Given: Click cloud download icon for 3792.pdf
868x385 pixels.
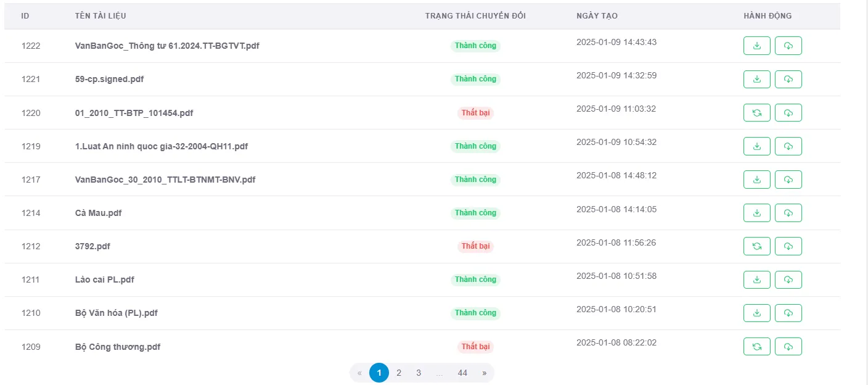Looking at the screenshot, I should (x=788, y=246).
